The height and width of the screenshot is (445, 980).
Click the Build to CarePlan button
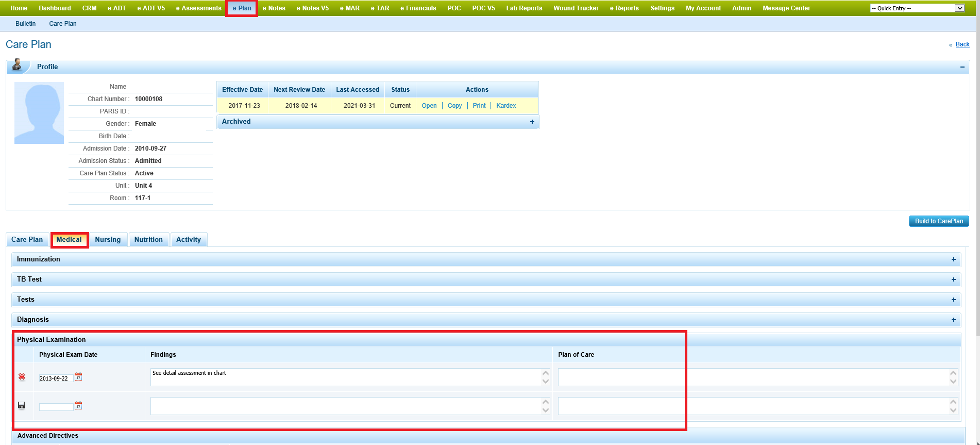pyautogui.click(x=938, y=221)
